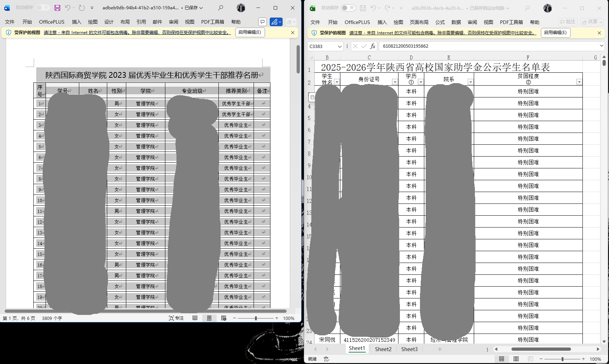Viewport: 609px width, 364px height.
Task: Click Excel accessibility check status icon
Action: click(x=326, y=359)
